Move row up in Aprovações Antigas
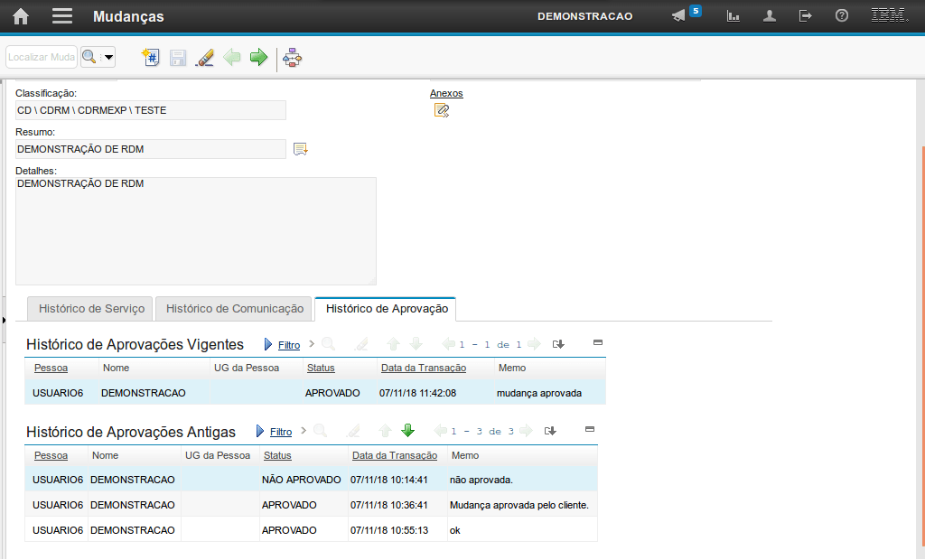This screenshot has width=925, height=560. point(385,431)
